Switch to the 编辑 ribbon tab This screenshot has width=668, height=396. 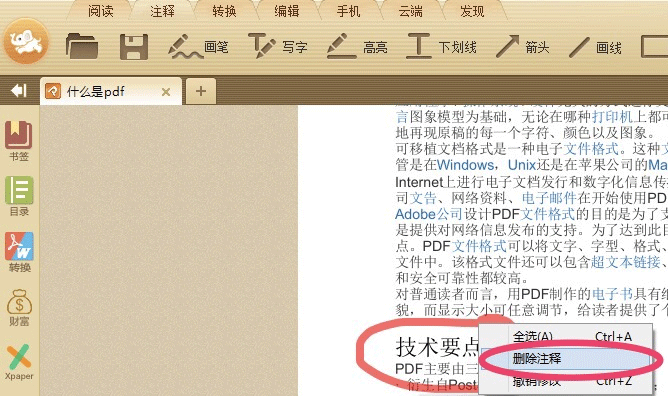click(x=286, y=11)
